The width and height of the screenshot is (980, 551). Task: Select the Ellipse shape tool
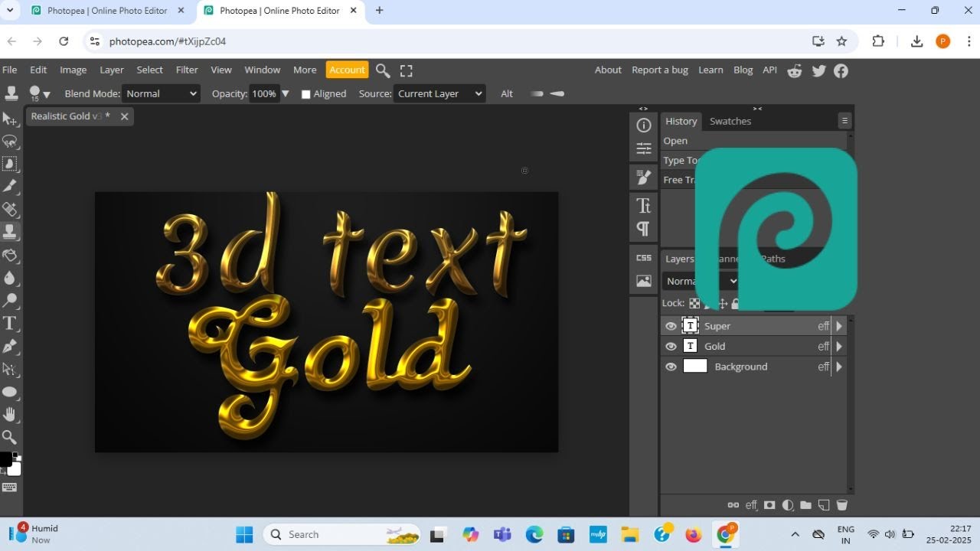(10, 392)
